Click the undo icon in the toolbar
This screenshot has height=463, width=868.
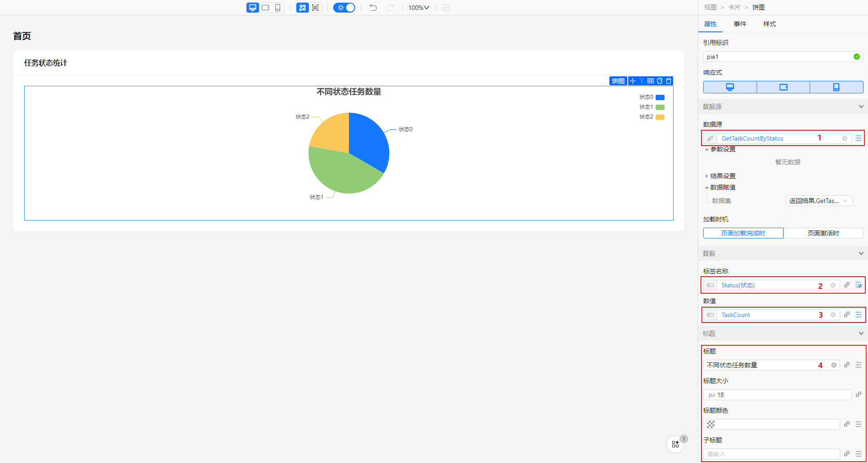[x=373, y=8]
